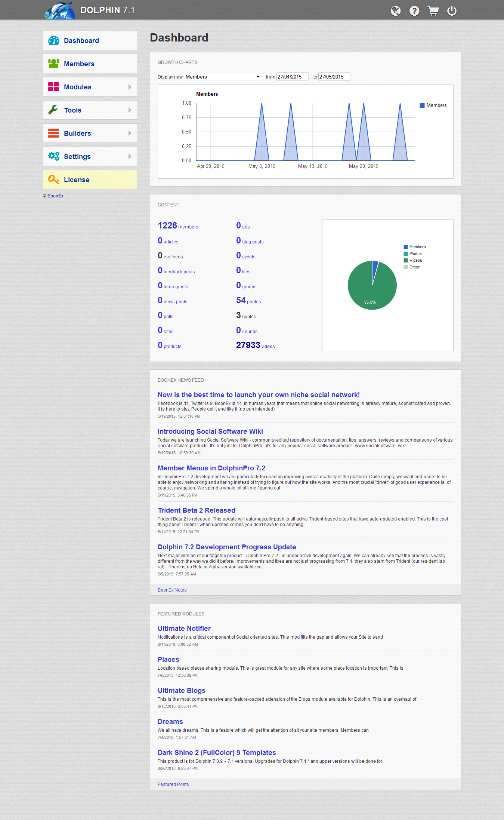The image size is (504, 820).
Task: Click the License key icon
Action: (x=54, y=179)
